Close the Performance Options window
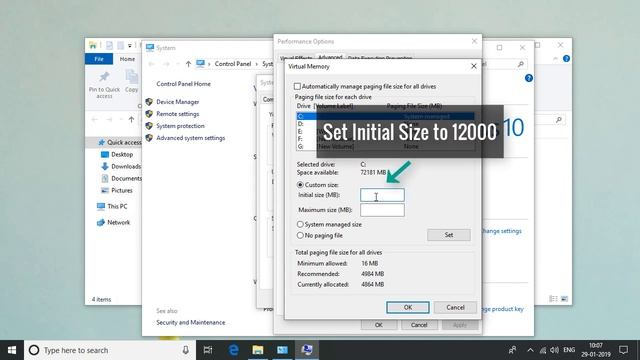Image resolution: width=640 pixels, height=360 pixels. pyautogui.click(x=474, y=41)
